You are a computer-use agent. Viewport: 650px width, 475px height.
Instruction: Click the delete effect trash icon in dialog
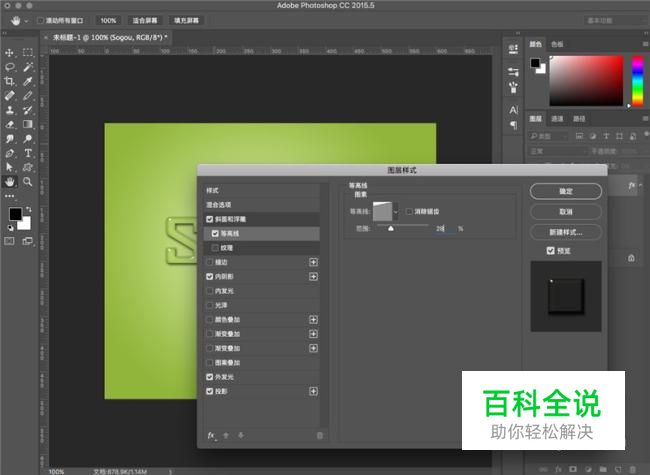(x=320, y=436)
